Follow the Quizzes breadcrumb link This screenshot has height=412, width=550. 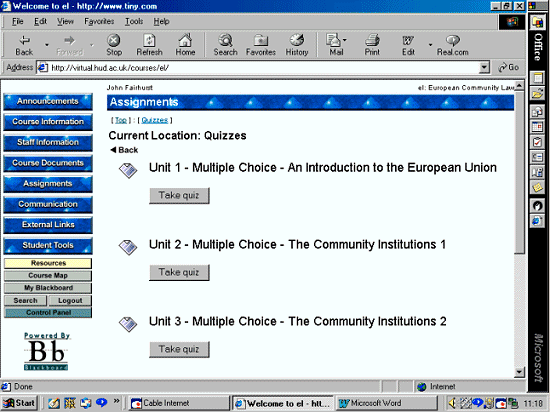[x=155, y=120]
